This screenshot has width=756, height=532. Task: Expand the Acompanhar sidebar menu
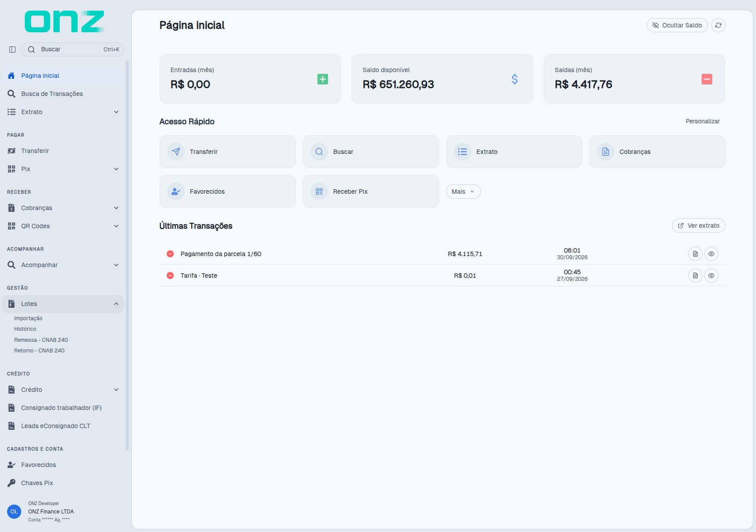click(63, 265)
